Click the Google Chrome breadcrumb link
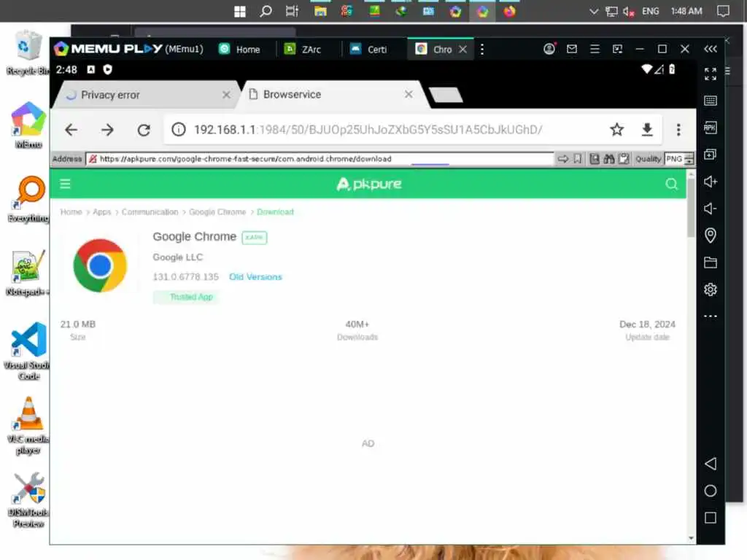747x560 pixels. click(217, 212)
